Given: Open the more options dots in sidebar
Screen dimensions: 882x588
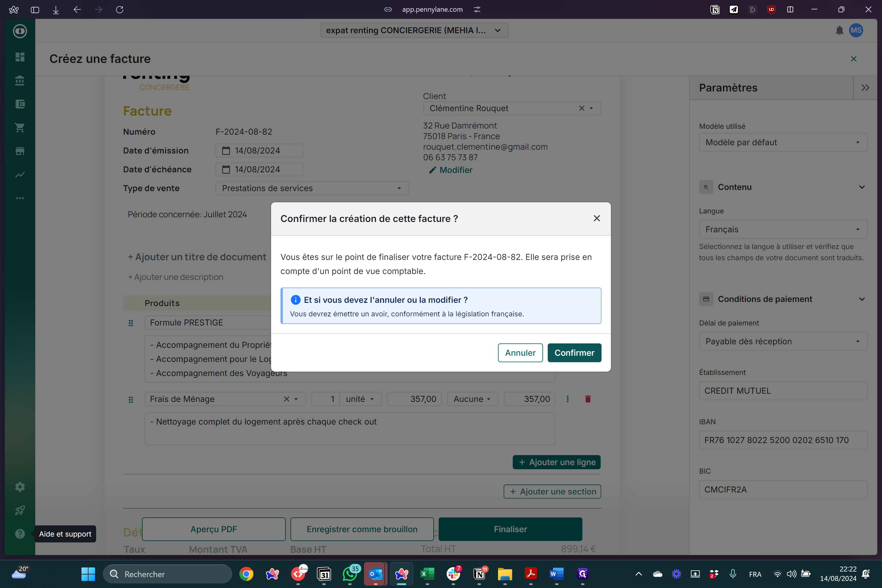Looking at the screenshot, I should [x=20, y=198].
